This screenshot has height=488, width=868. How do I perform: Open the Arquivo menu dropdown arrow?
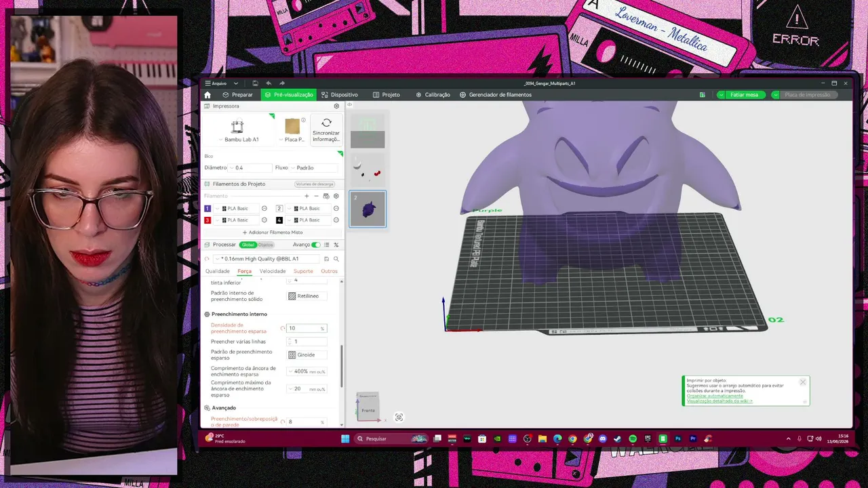point(236,83)
